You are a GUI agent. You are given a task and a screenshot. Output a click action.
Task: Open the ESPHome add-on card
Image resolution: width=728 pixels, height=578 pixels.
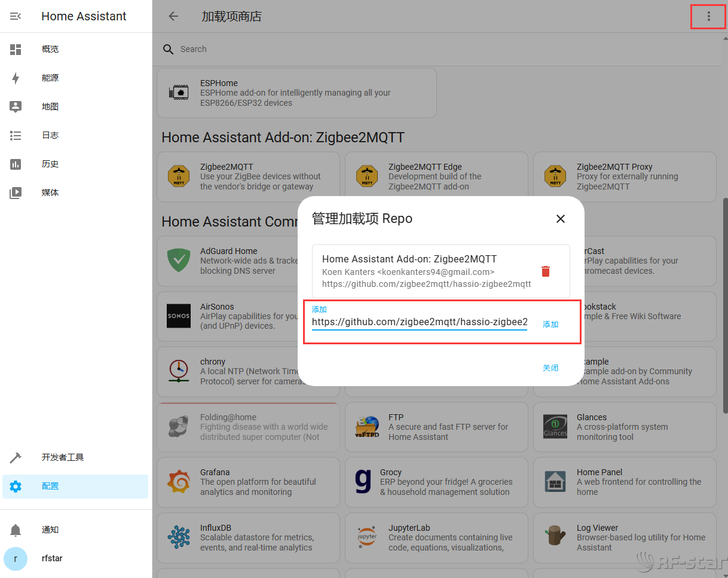296,93
